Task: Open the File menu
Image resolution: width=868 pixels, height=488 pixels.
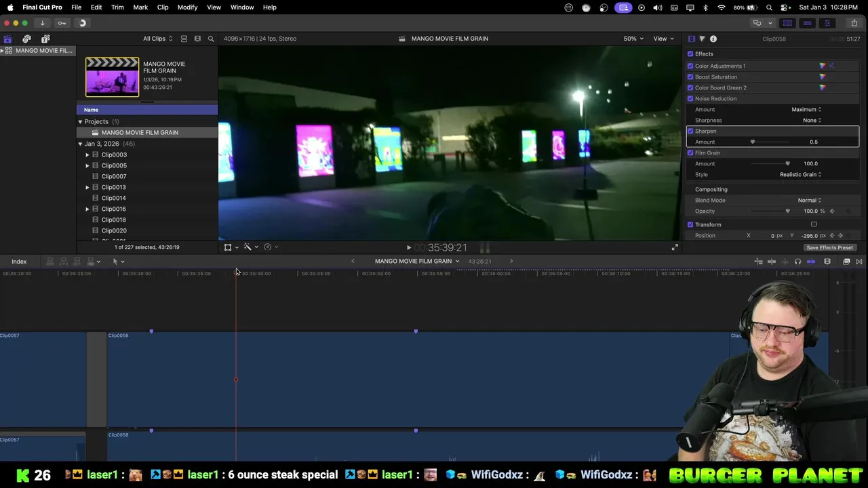Action: 77,7
